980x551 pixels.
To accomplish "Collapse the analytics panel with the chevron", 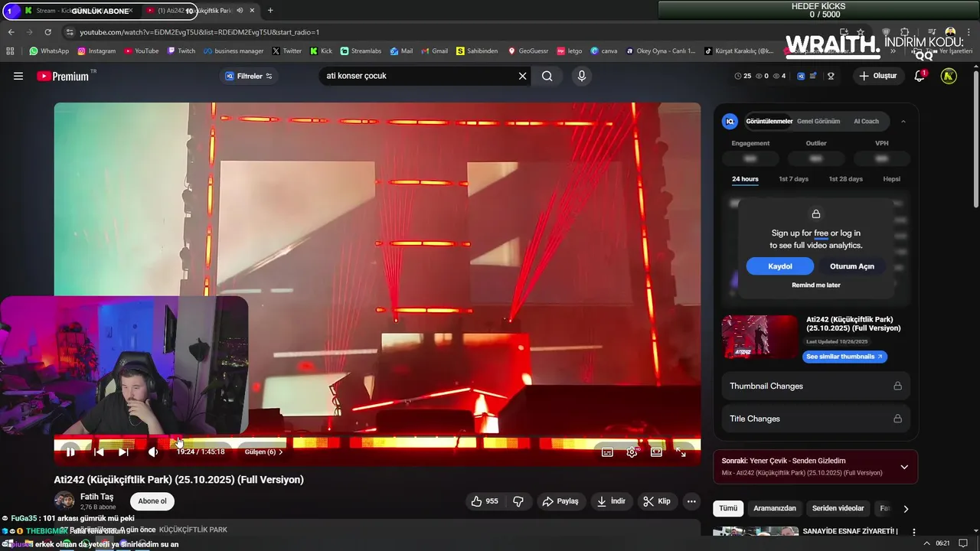I will [903, 121].
